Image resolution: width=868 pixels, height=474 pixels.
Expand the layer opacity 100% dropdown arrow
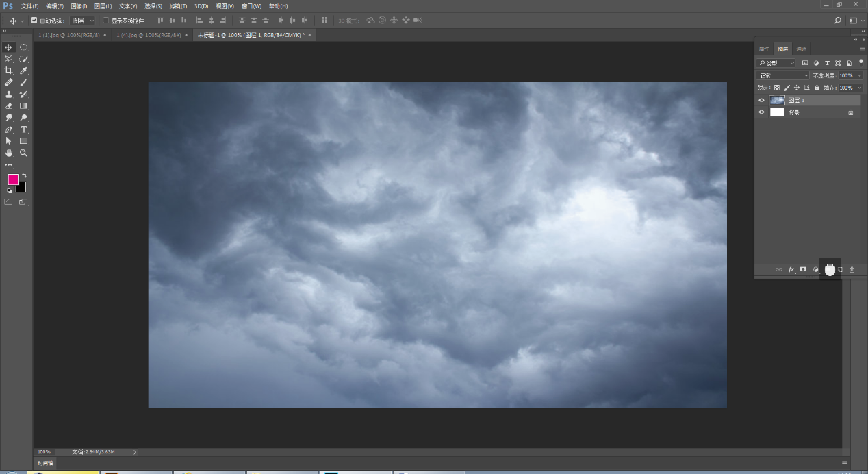[x=860, y=75]
